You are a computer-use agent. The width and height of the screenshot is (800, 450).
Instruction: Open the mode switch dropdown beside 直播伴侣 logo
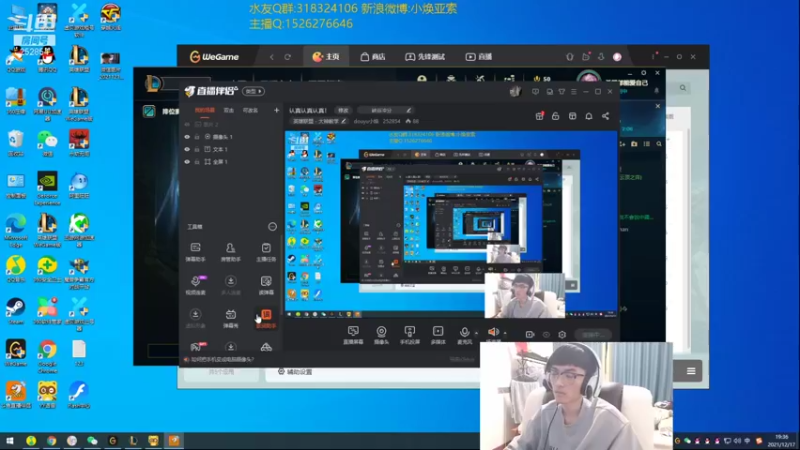click(x=254, y=91)
